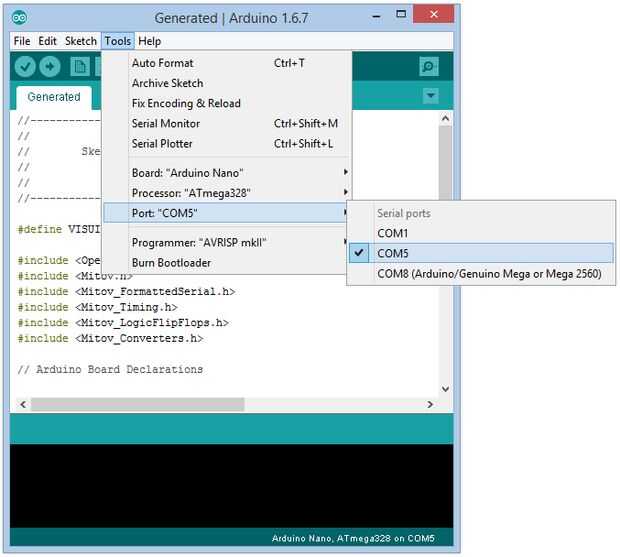This screenshot has width=620, height=557.
Task: Open the Edit menu
Action: (x=47, y=41)
